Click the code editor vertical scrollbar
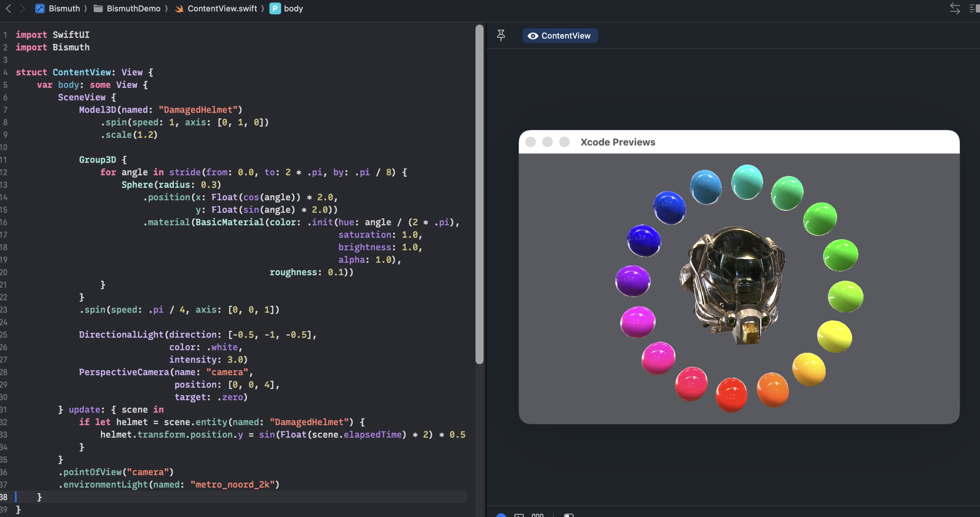Screen dimensions: 980x517 coord(479,191)
